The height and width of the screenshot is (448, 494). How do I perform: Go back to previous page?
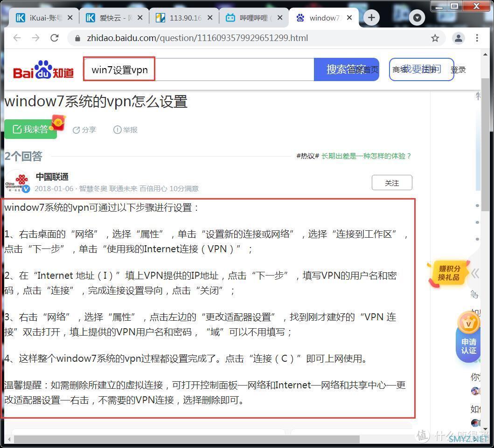click(17, 38)
